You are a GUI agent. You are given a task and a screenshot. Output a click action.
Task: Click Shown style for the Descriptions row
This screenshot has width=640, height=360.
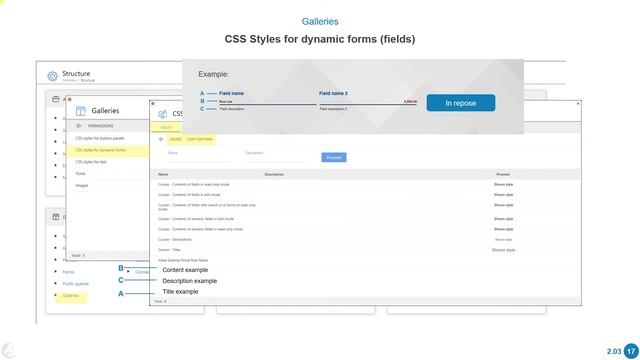tap(503, 240)
